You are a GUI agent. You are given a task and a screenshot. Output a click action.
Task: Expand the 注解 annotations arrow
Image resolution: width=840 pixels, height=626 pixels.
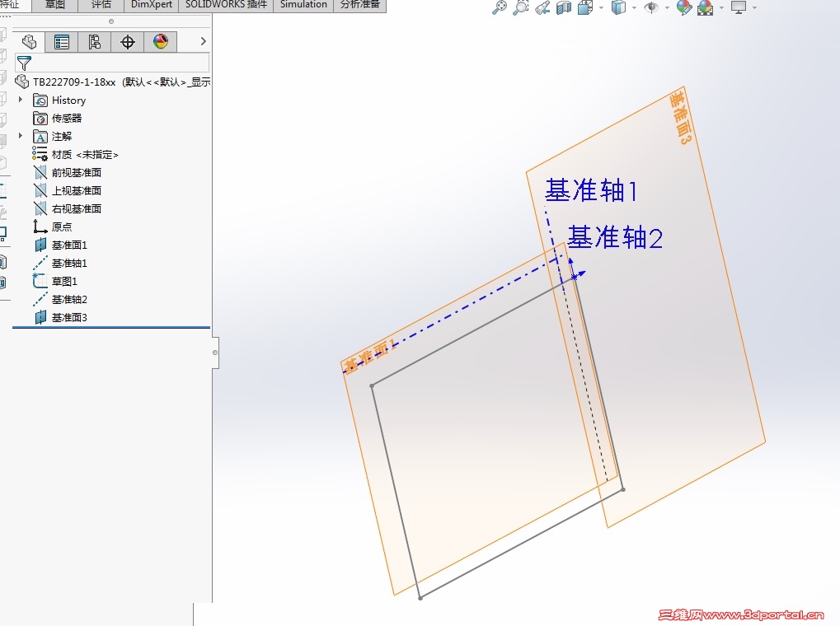[21, 136]
